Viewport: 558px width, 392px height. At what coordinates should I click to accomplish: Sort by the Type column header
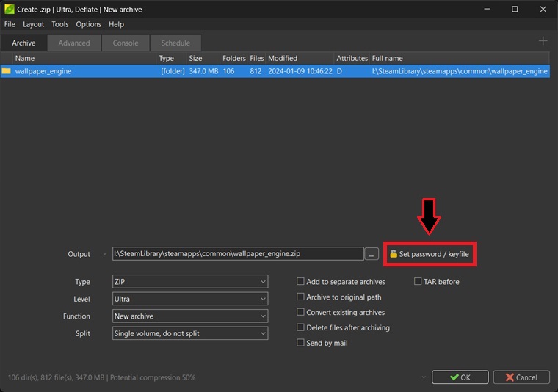click(x=171, y=58)
